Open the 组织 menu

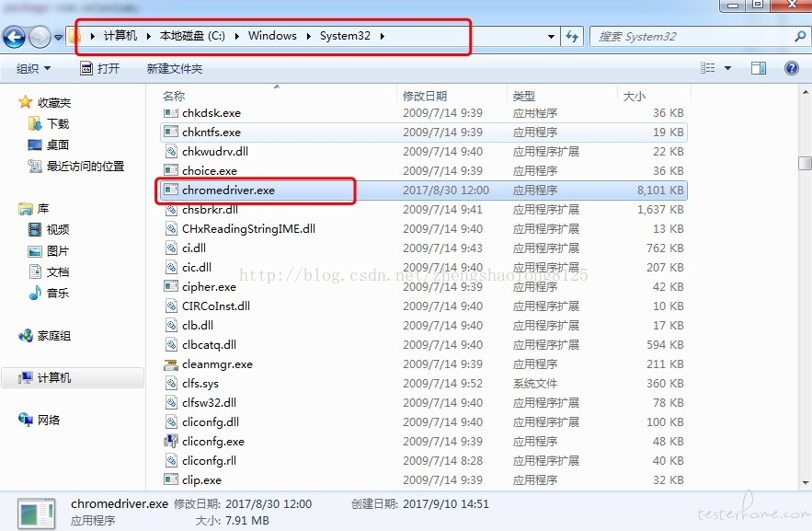34,68
